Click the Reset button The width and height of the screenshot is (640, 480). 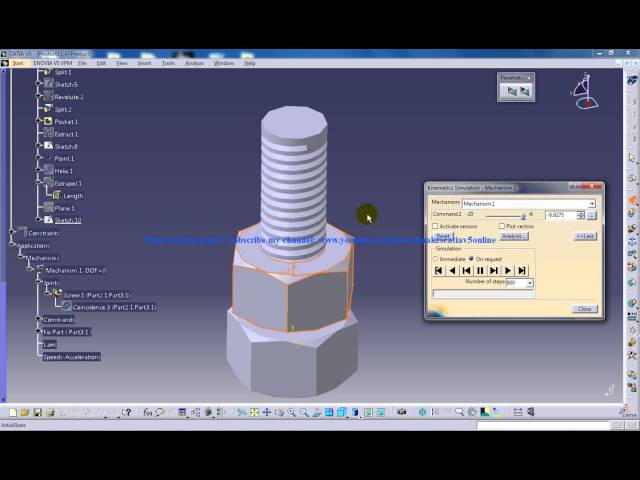tap(443, 236)
